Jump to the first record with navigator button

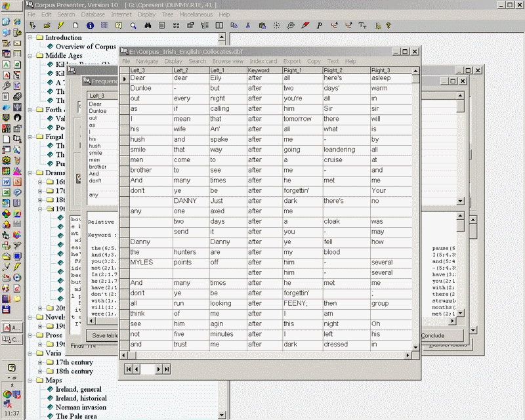[129, 369]
